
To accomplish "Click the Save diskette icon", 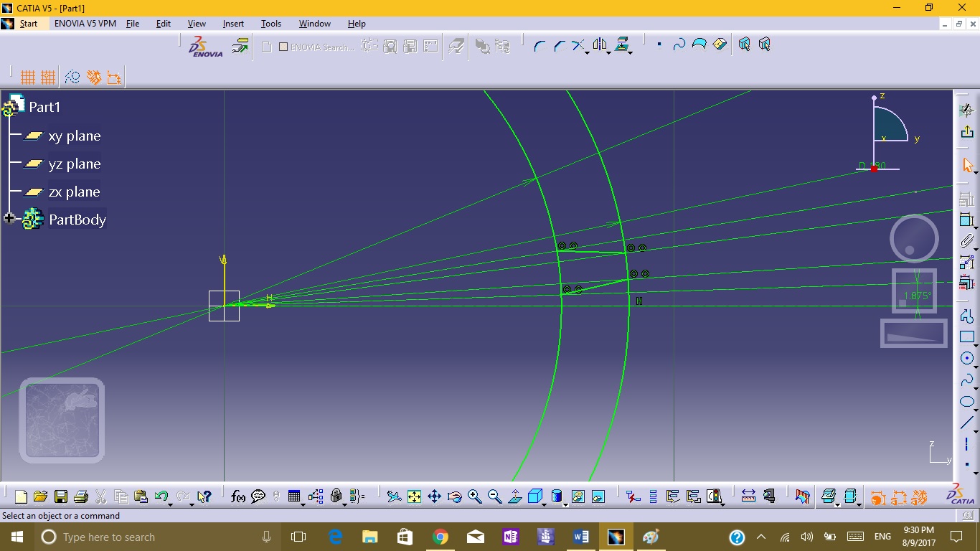I will [61, 496].
